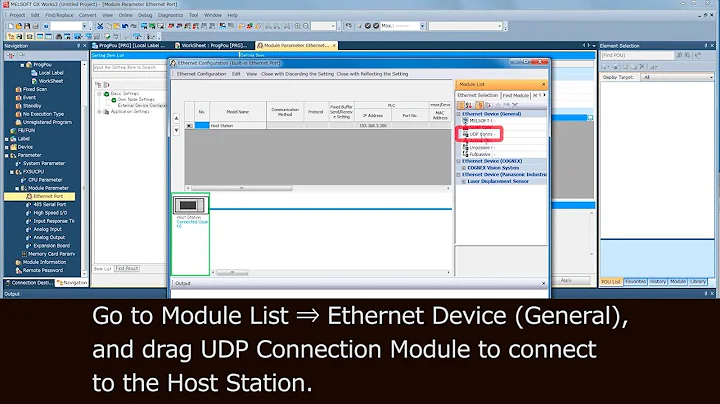Collapse the FX5UCPU tree node
The height and width of the screenshot is (404, 720).
(x=12, y=172)
